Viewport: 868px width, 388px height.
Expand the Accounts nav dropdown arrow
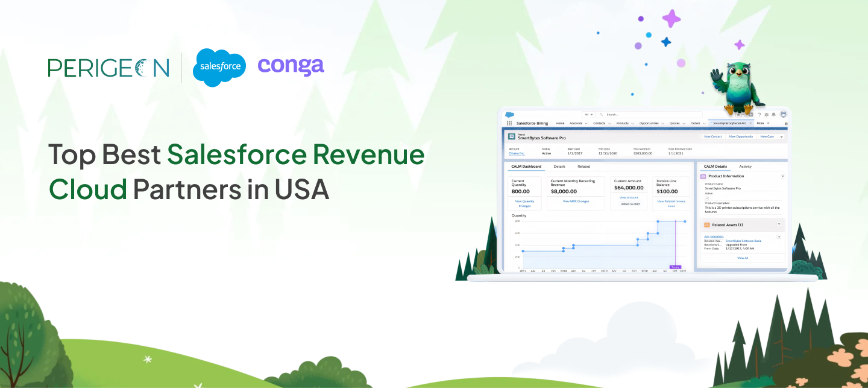tap(587, 123)
